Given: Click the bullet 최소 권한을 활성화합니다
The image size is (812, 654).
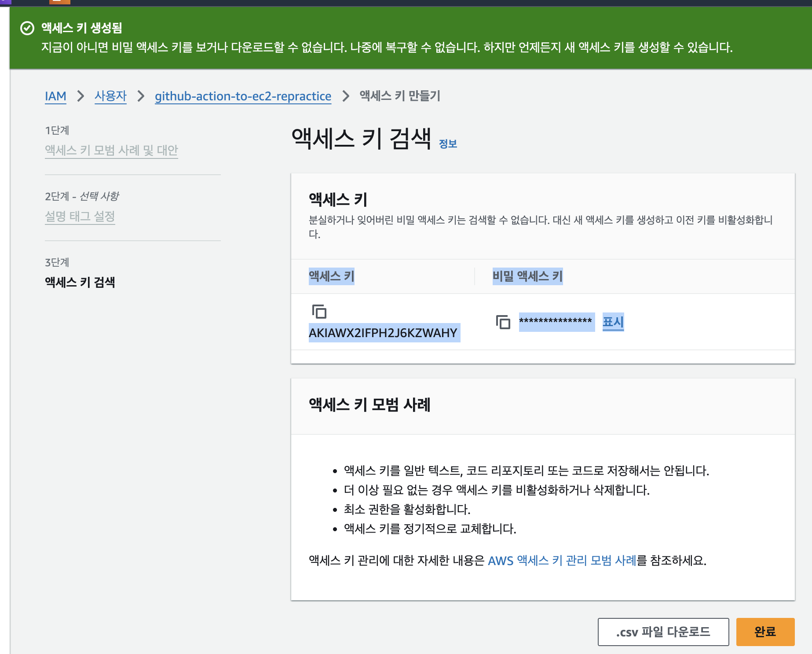Looking at the screenshot, I should (x=407, y=509).
